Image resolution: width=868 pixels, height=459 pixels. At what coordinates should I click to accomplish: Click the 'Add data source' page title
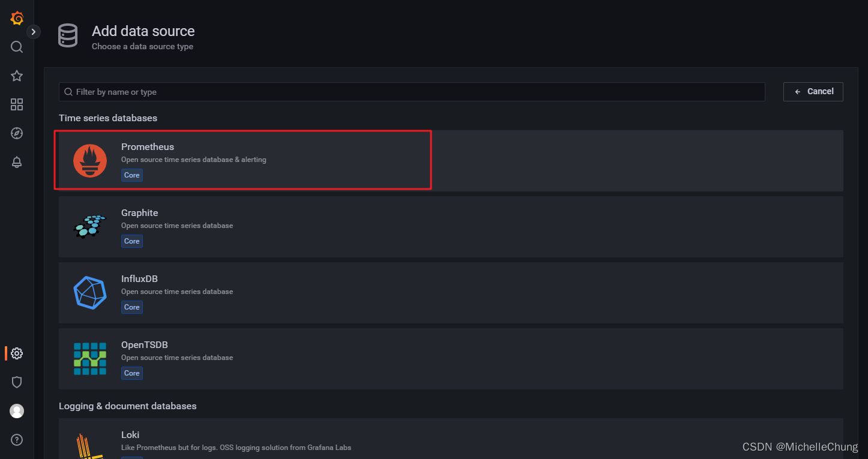point(143,31)
